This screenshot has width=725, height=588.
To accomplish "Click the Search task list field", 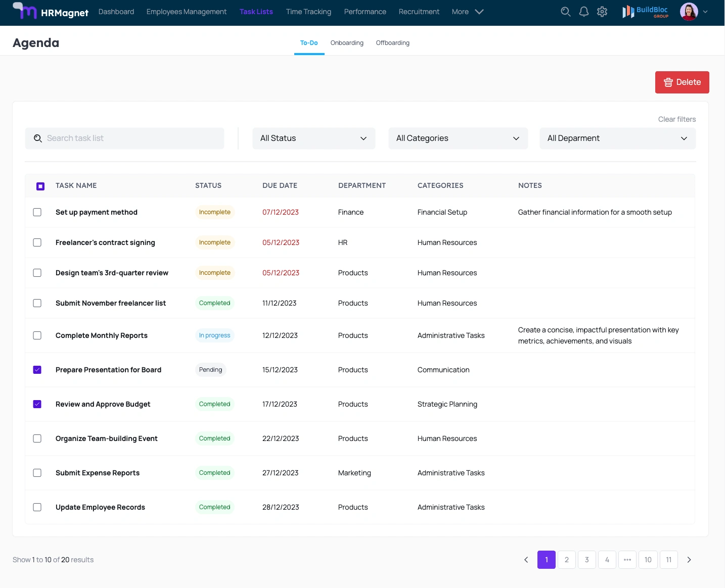I will (124, 138).
